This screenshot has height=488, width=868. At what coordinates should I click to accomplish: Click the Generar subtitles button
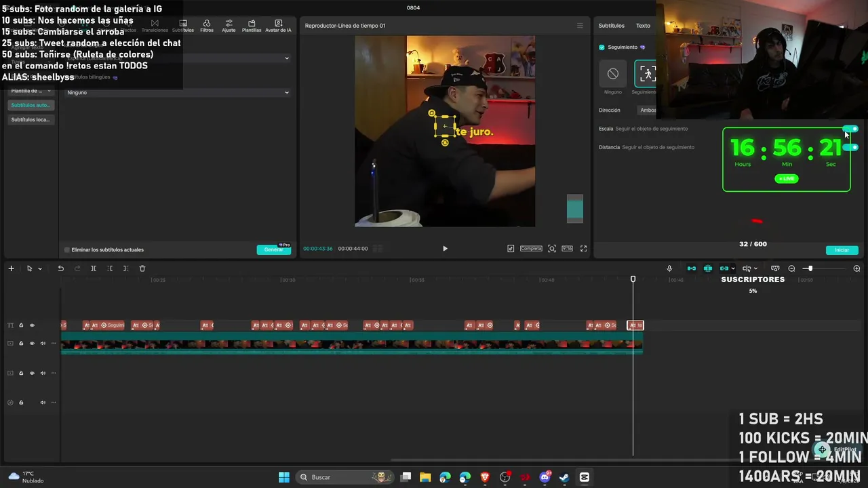pos(274,249)
